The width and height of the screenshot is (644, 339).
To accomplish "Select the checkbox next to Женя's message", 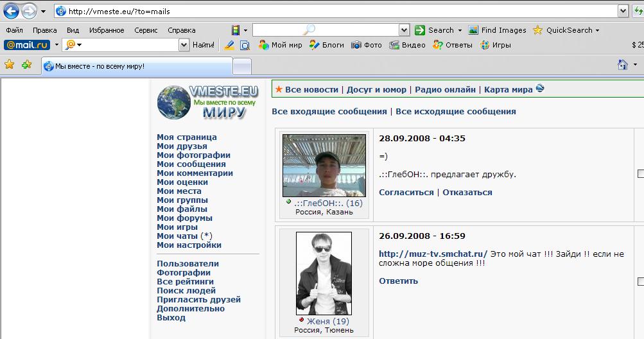I will (x=640, y=281).
